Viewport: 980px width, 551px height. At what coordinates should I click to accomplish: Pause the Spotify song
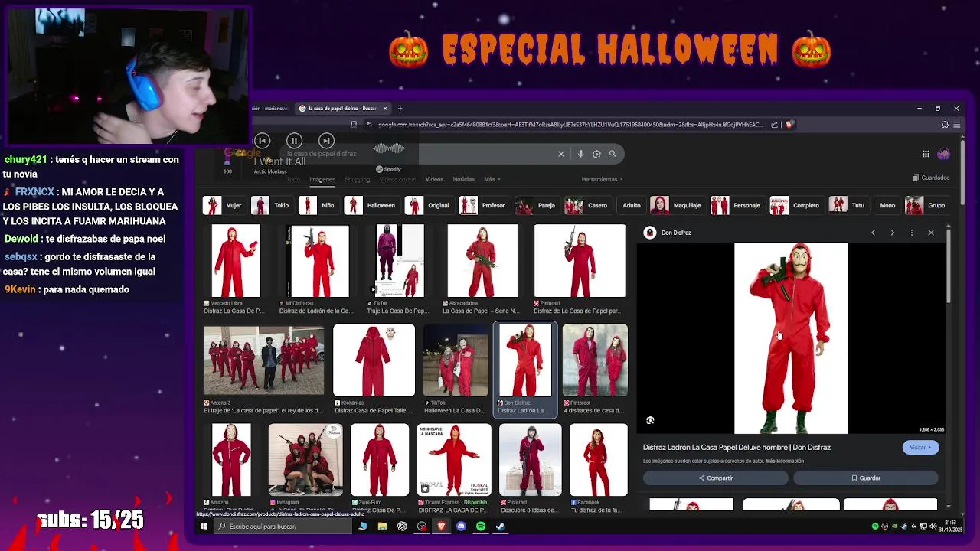point(294,141)
